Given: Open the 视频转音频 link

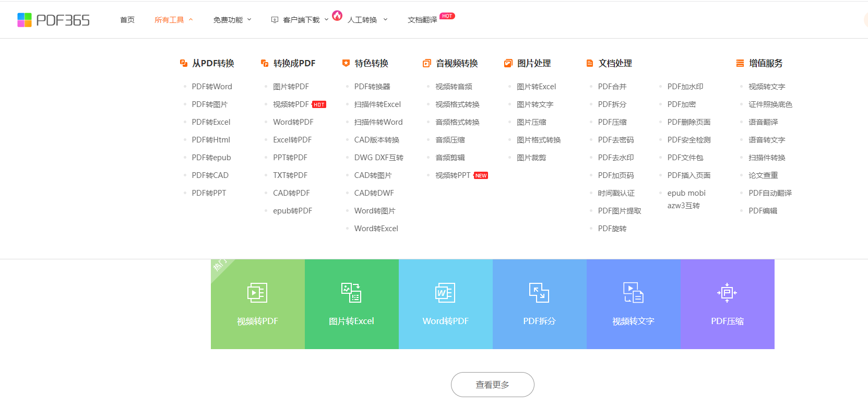Looking at the screenshot, I should pos(454,87).
